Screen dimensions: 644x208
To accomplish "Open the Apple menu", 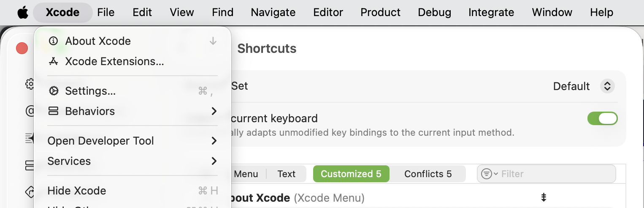I will tap(23, 13).
